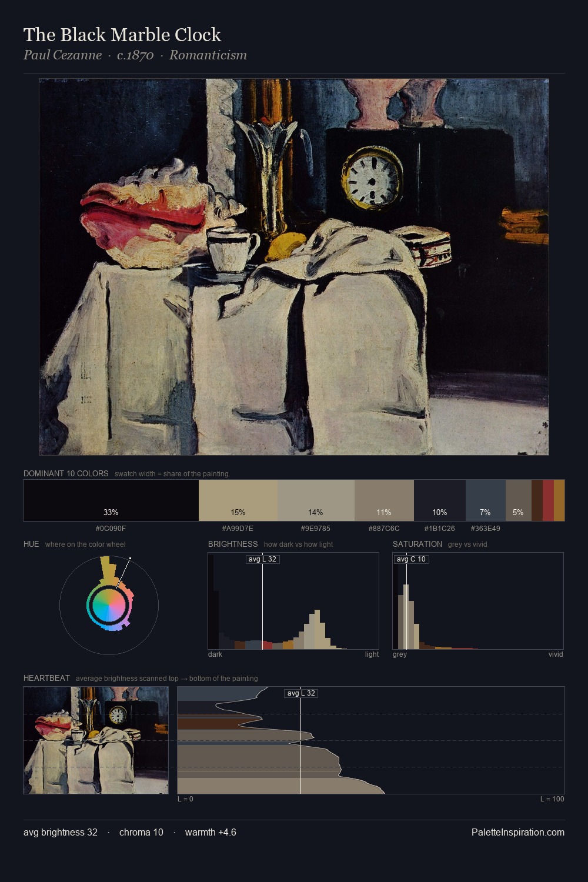Select the 7% slate blue swatch
The width and height of the screenshot is (588, 882).
click(486, 500)
